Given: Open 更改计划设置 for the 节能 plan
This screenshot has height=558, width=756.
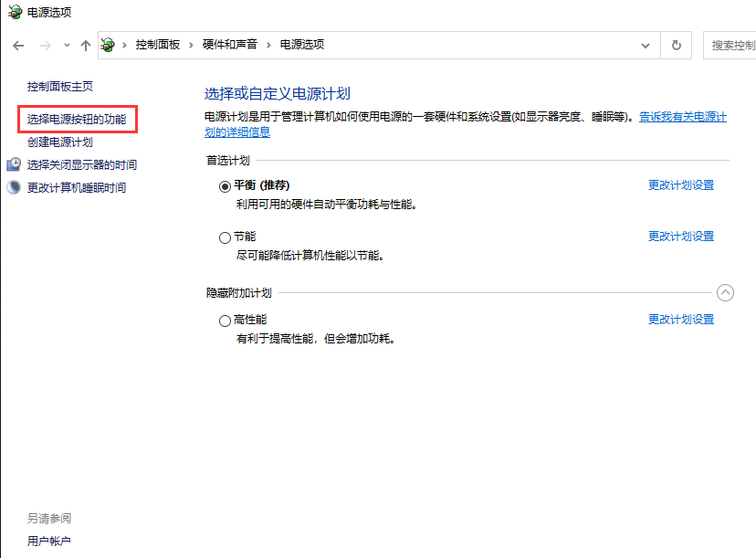Looking at the screenshot, I should [680, 236].
